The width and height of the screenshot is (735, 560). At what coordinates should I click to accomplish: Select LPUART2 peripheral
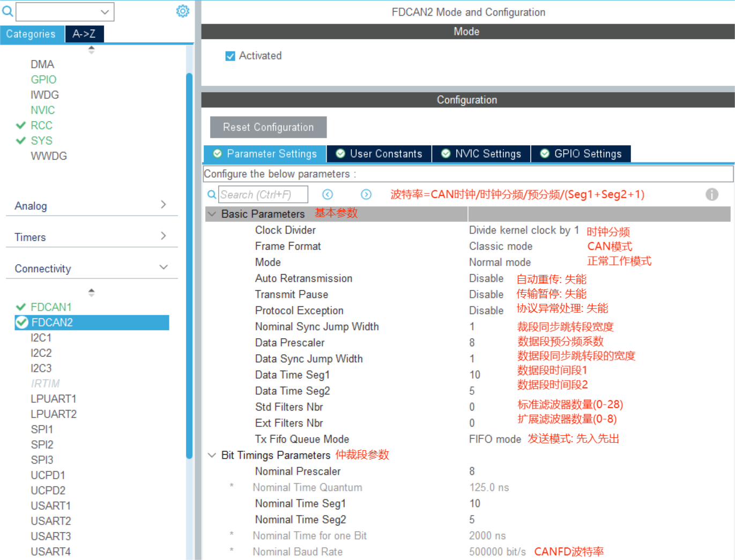click(54, 414)
